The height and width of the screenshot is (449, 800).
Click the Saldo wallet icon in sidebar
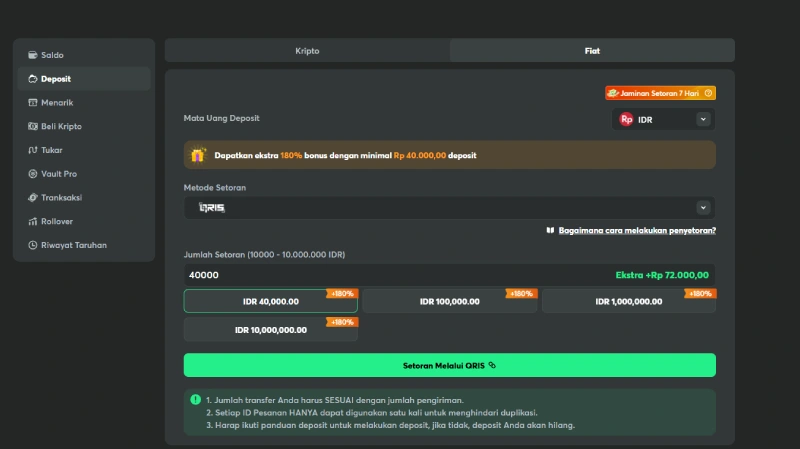33,55
